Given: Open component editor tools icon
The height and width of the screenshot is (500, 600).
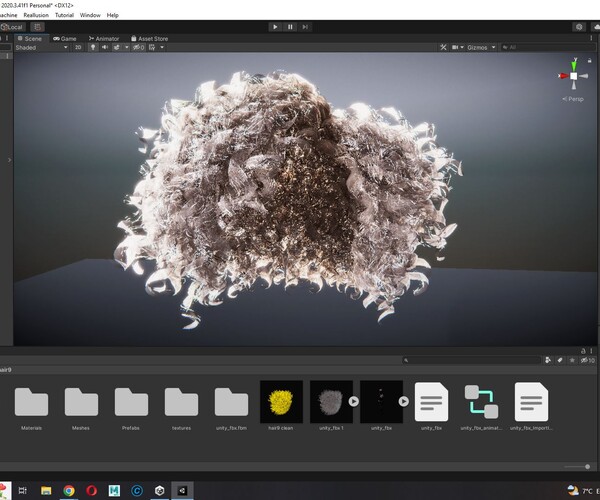Looking at the screenshot, I should 443,47.
